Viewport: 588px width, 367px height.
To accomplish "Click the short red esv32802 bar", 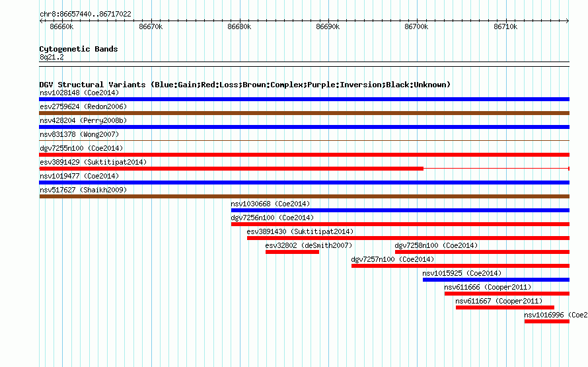I will pos(292,252).
